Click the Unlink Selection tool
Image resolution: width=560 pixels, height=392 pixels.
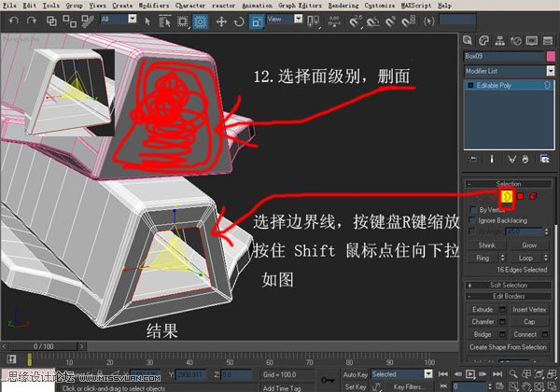pyautogui.click(x=69, y=21)
